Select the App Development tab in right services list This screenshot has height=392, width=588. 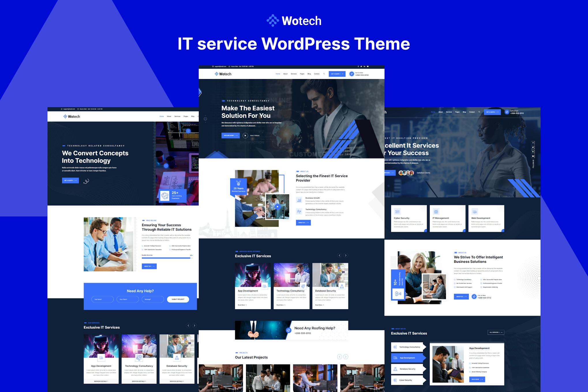[x=407, y=358]
